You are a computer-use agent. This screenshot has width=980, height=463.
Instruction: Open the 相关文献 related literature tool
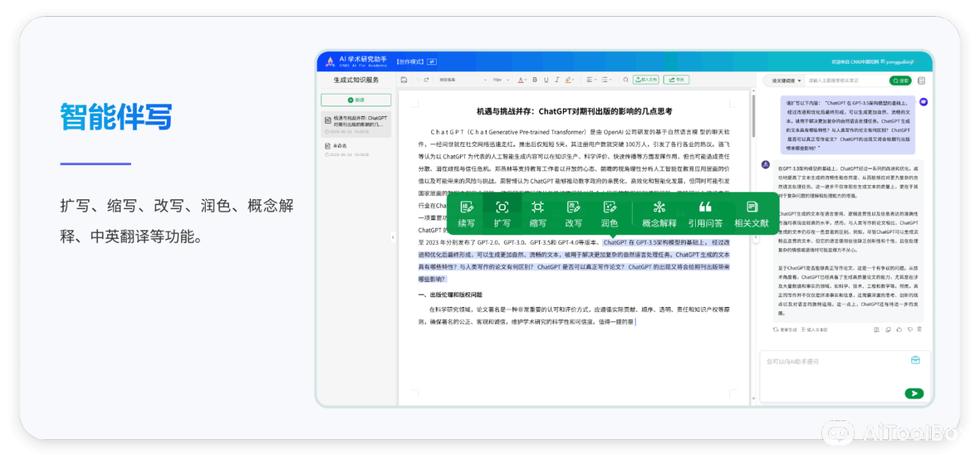click(x=751, y=215)
